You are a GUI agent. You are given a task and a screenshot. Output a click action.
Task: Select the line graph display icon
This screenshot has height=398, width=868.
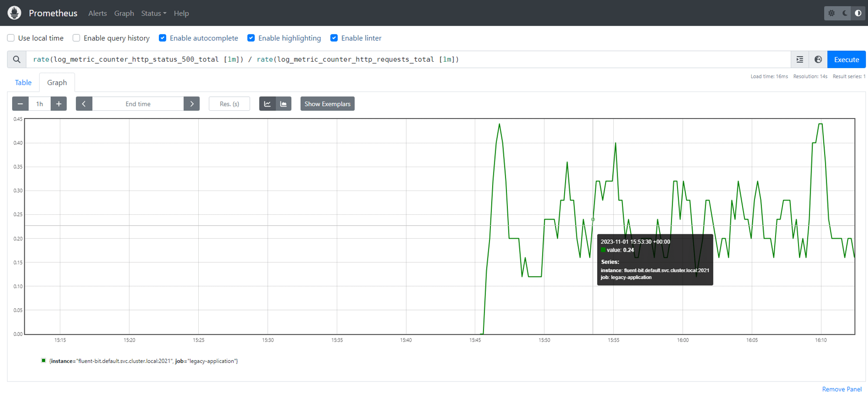267,103
